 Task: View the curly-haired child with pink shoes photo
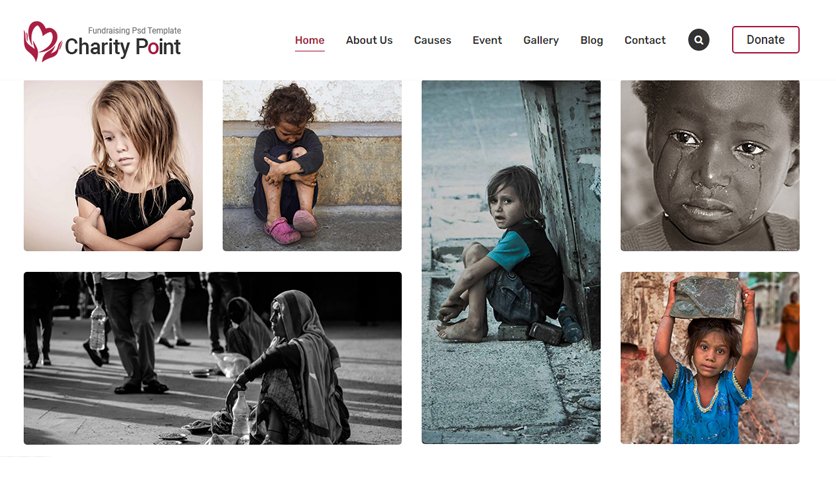click(x=312, y=165)
